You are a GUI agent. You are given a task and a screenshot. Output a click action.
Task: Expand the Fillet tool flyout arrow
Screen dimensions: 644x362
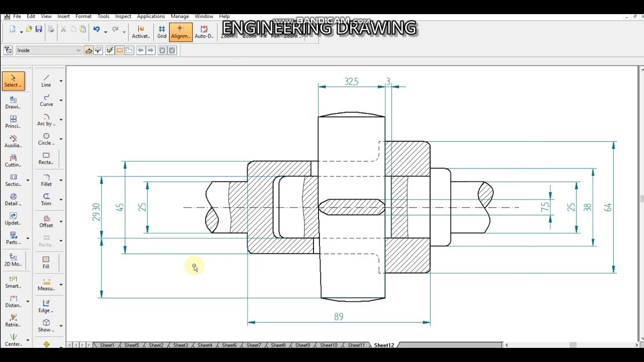61,180
